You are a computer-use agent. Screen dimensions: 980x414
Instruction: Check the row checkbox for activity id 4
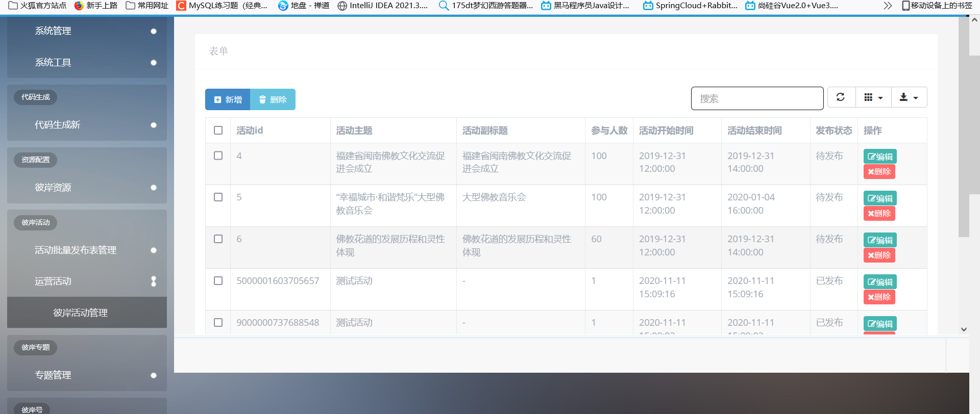(218, 156)
